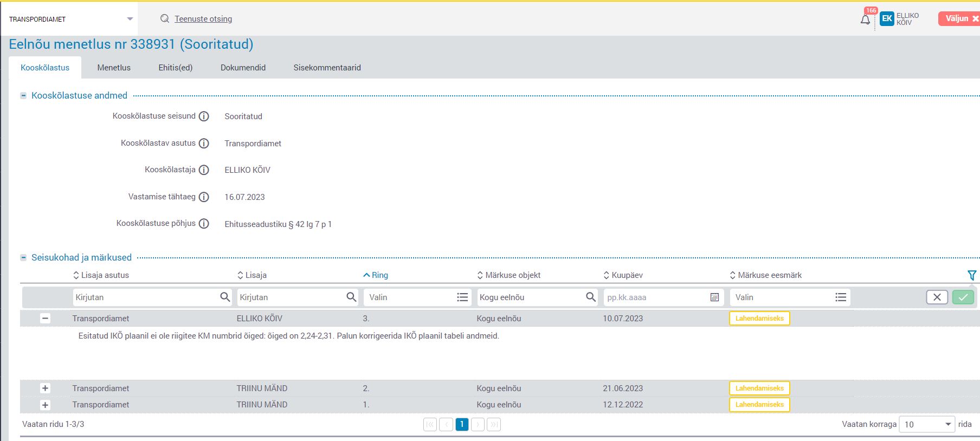Click info icon next to Kooskõlastuse seisund
Screen dimensions: 980x441
point(204,116)
